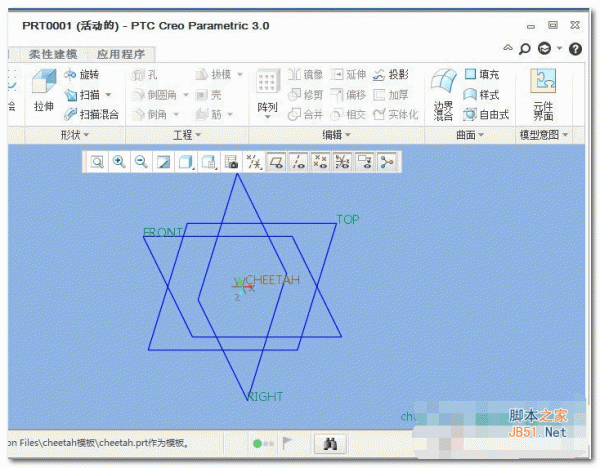Collapse the ribbon with chevron icon
The image size is (600, 468).
tap(508, 48)
